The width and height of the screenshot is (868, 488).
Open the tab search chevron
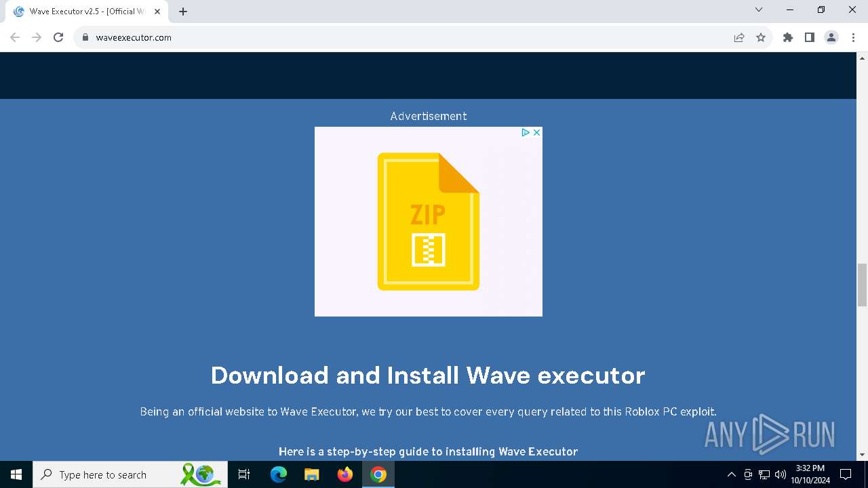[759, 9]
